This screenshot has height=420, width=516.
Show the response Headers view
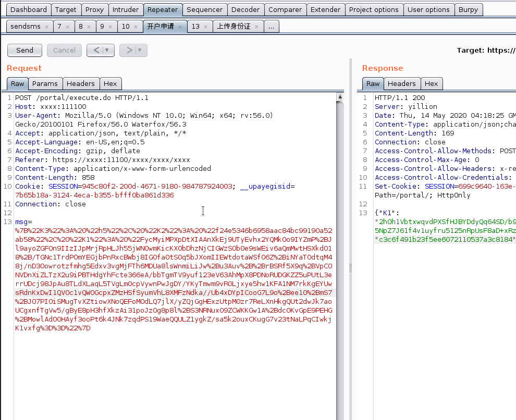pyautogui.click(x=402, y=83)
